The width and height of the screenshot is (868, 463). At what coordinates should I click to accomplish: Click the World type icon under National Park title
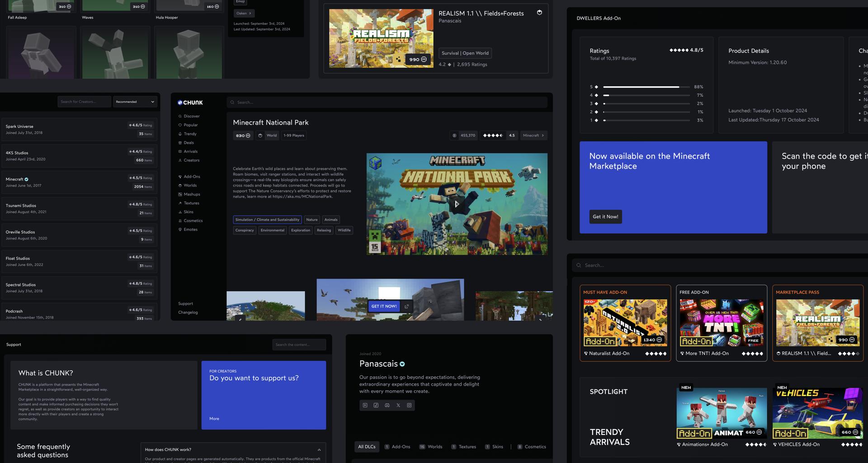pyautogui.click(x=260, y=136)
